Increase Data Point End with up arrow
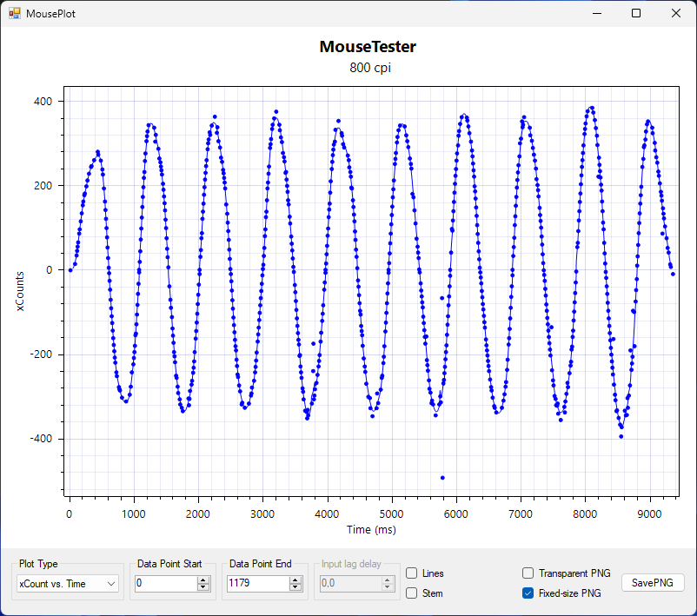The width and height of the screenshot is (697, 616). point(295,580)
